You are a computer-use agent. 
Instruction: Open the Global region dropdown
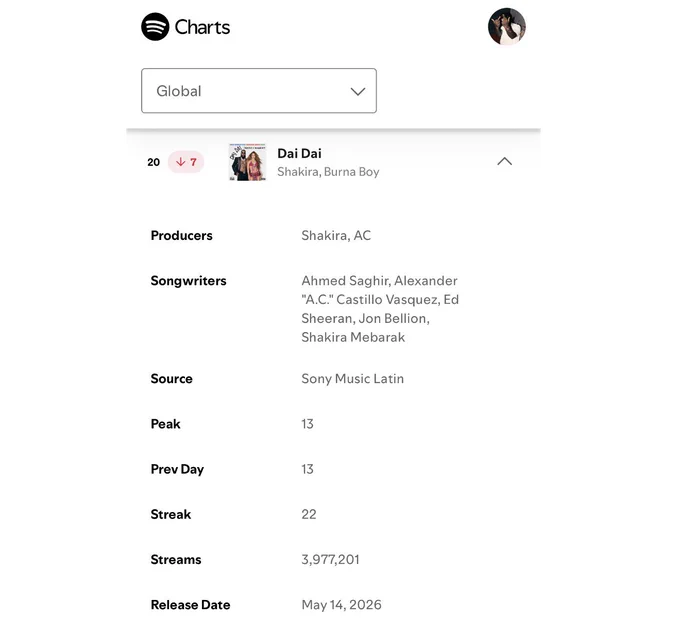pos(259,91)
